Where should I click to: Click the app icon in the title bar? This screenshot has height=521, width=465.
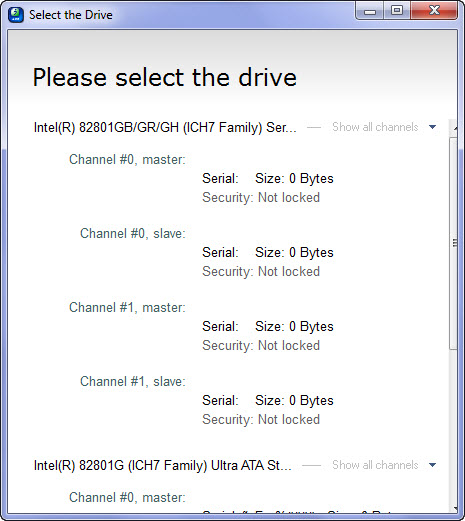point(16,15)
